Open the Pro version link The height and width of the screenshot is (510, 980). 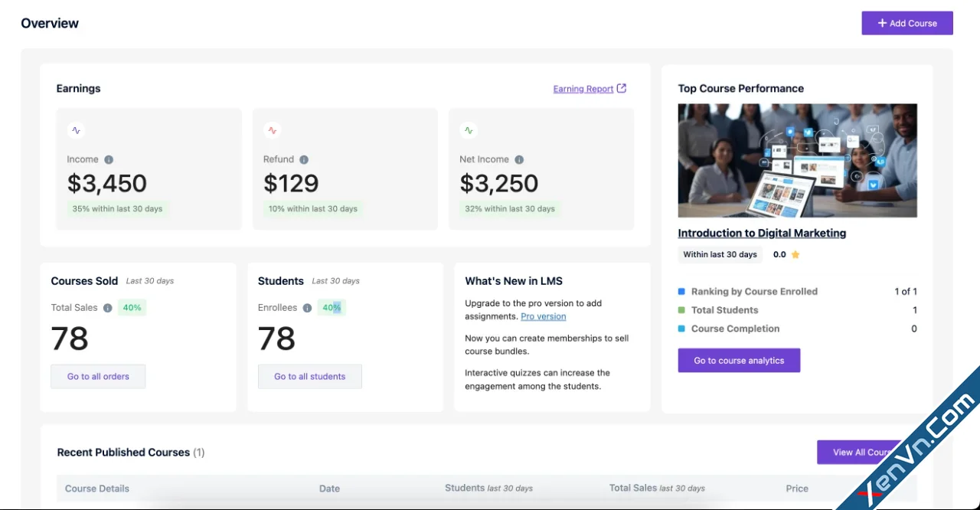click(x=543, y=316)
